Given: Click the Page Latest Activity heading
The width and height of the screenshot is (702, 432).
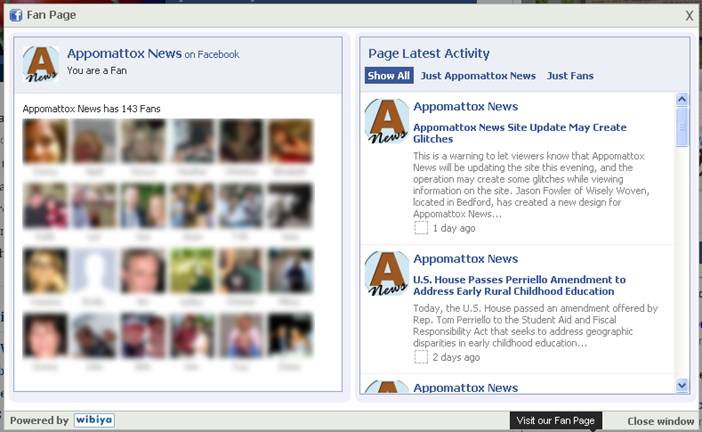Looking at the screenshot, I should coord(429,54).
